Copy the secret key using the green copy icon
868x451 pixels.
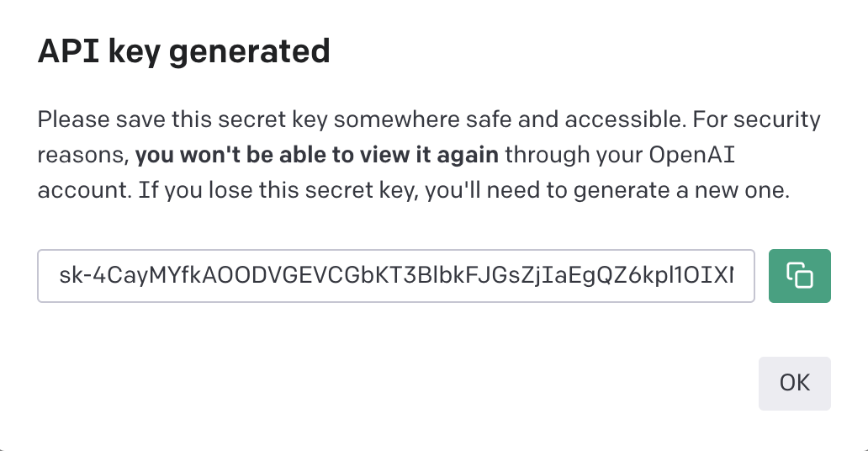(799, 275)
